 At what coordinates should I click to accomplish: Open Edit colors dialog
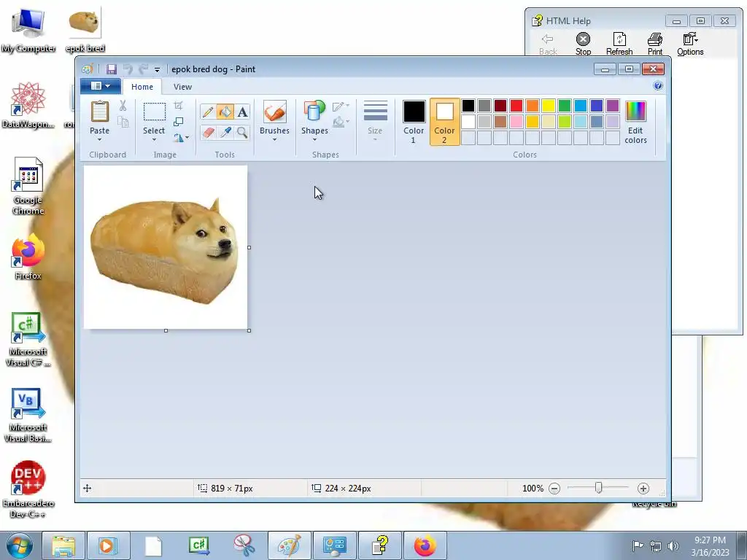coord(635,122)
